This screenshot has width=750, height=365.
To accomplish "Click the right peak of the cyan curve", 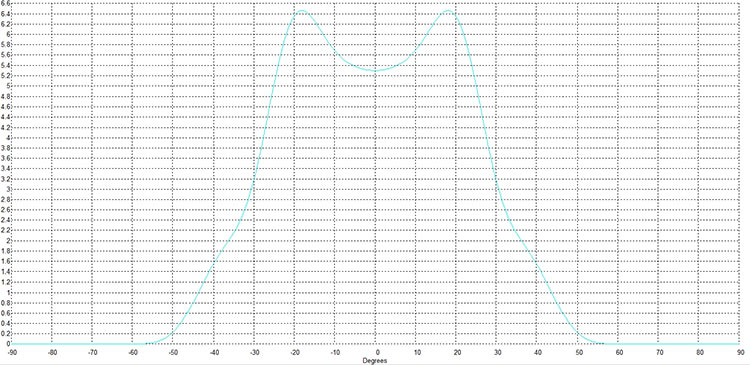I will tap(449, 11).
